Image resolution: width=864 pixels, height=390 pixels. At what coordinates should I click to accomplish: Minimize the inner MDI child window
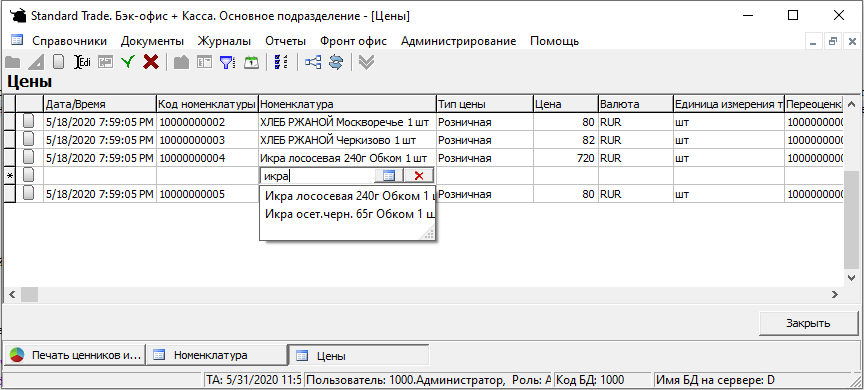(814, 41)
